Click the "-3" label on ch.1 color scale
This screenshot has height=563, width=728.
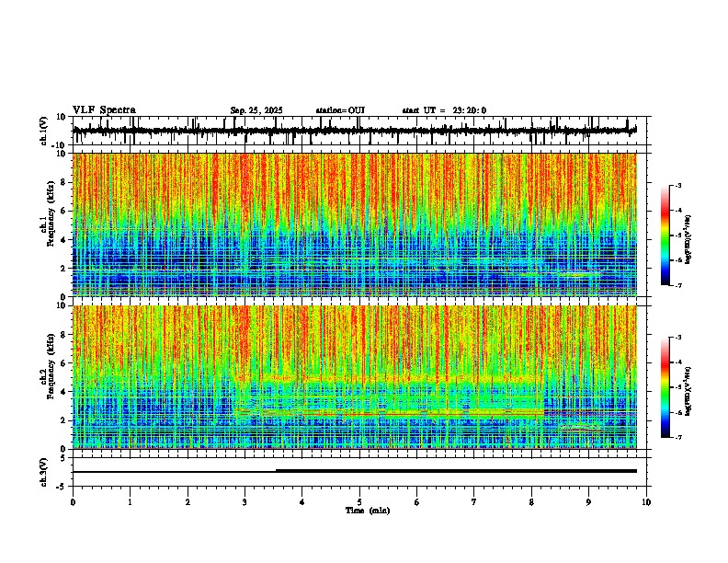point(678,186)
